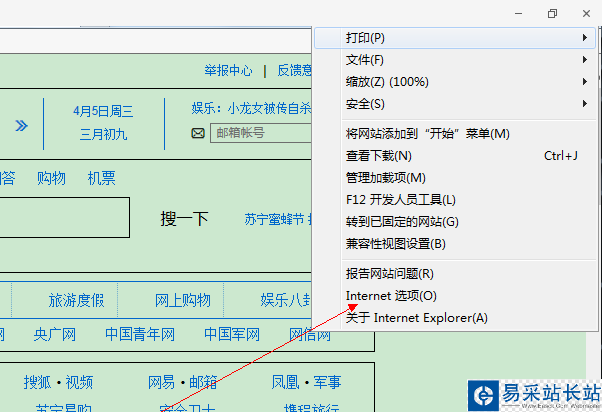
Task: Expand the arrow next to 打印(P)
Action: (584, 38)
